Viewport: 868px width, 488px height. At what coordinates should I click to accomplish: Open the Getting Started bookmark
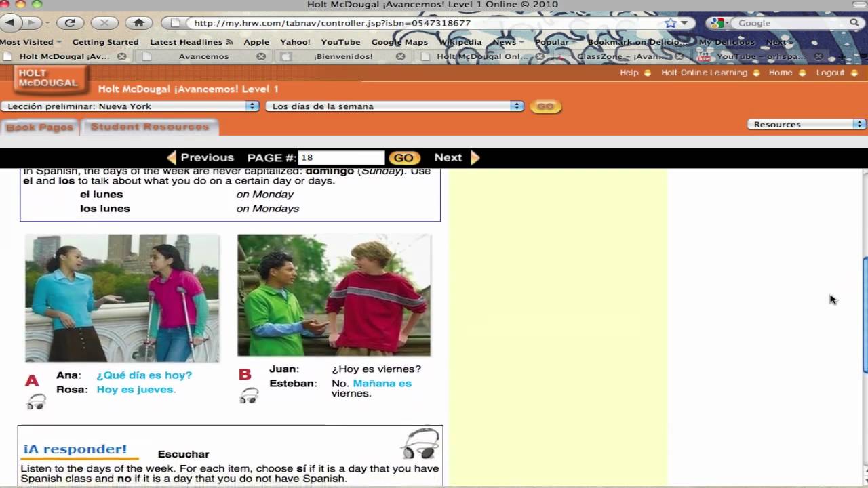pos(105,42)
